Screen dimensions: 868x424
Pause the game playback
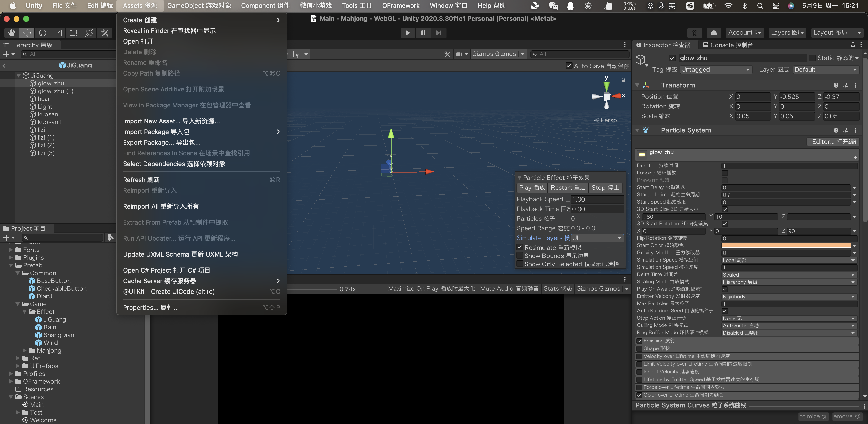(x=423, y=33)
